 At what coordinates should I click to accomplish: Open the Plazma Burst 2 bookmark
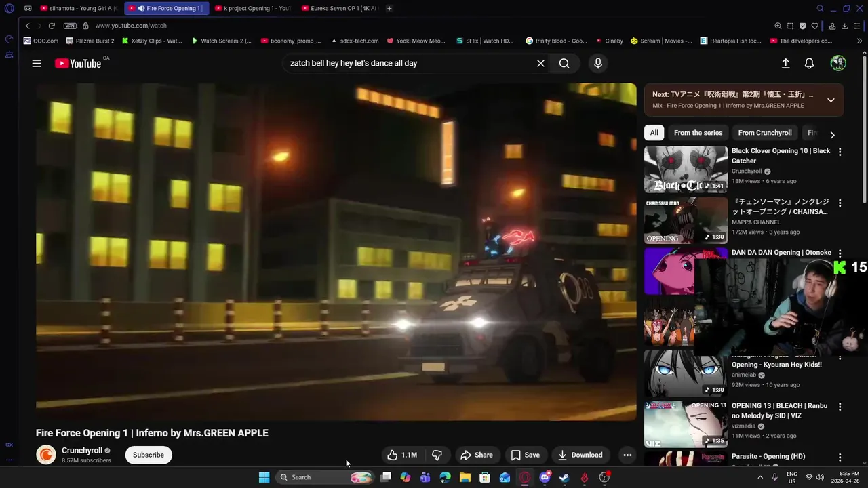tap(90, 41)
